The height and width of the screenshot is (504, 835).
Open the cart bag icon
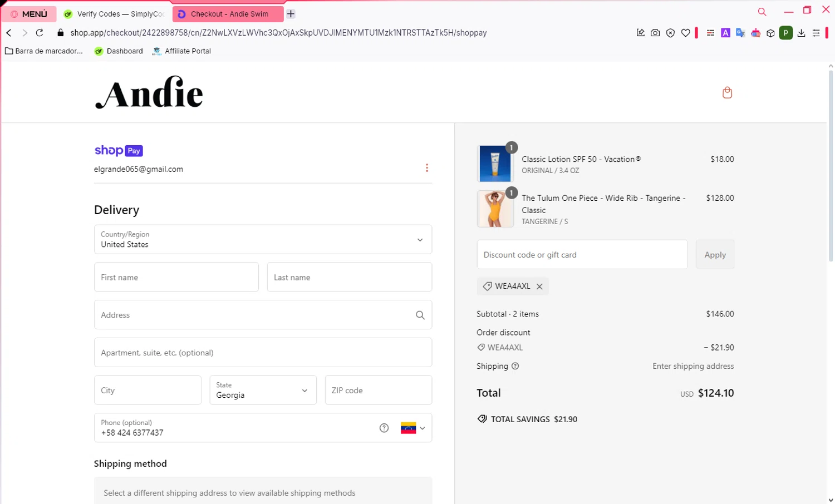pos(727,92)
